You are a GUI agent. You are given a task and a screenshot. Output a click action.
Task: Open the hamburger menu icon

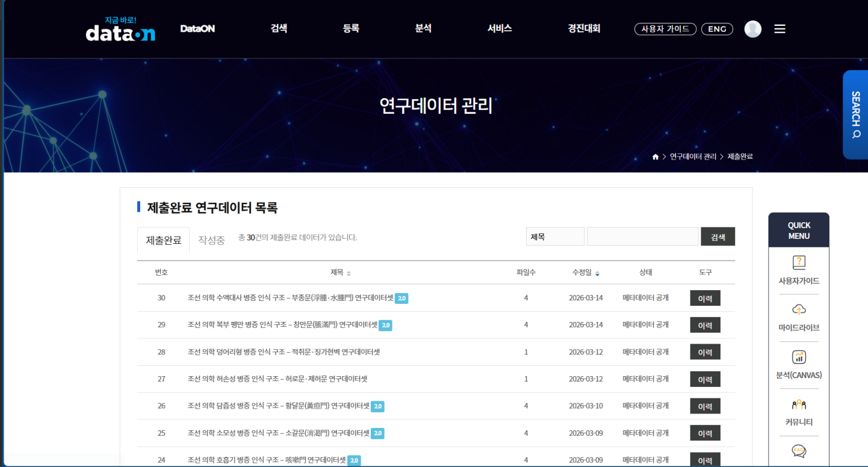780,28
